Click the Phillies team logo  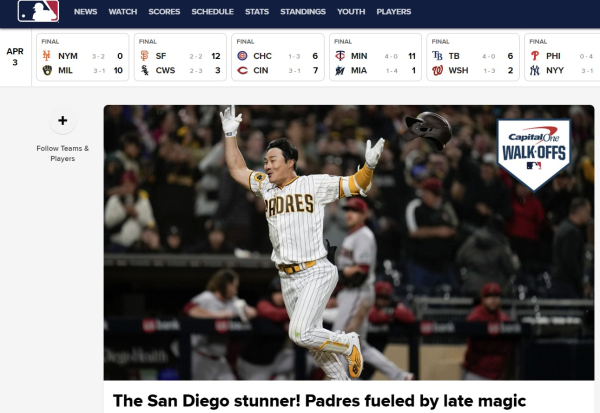pos(535,56)
